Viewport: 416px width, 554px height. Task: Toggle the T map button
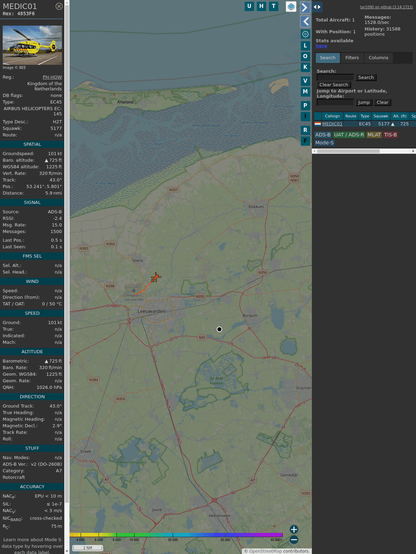coord(273,6)
